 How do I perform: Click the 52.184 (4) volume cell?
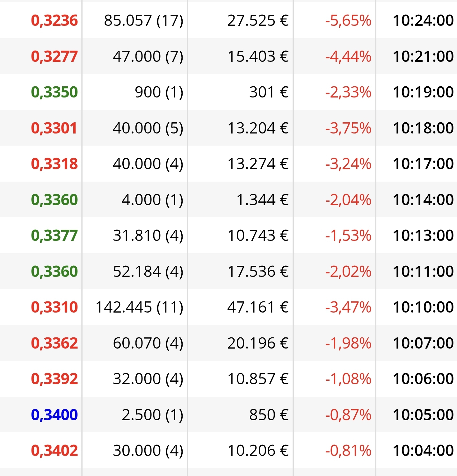click(x=148, y=271)
